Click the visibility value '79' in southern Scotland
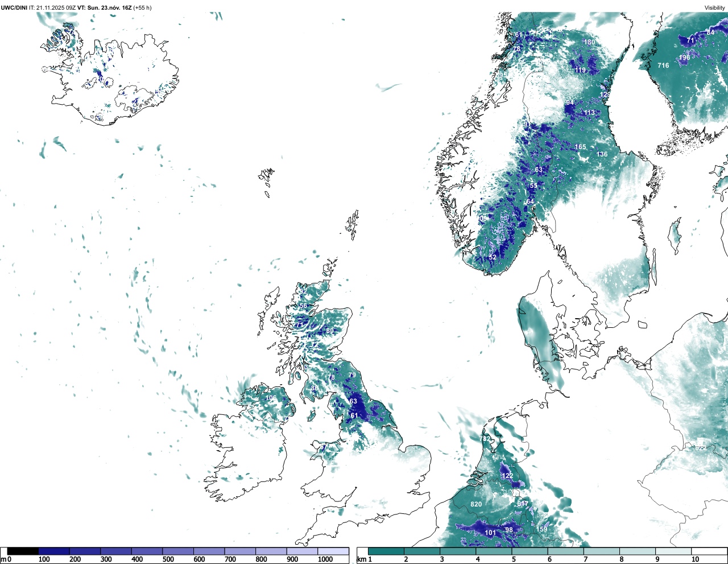 coord(352,375)
